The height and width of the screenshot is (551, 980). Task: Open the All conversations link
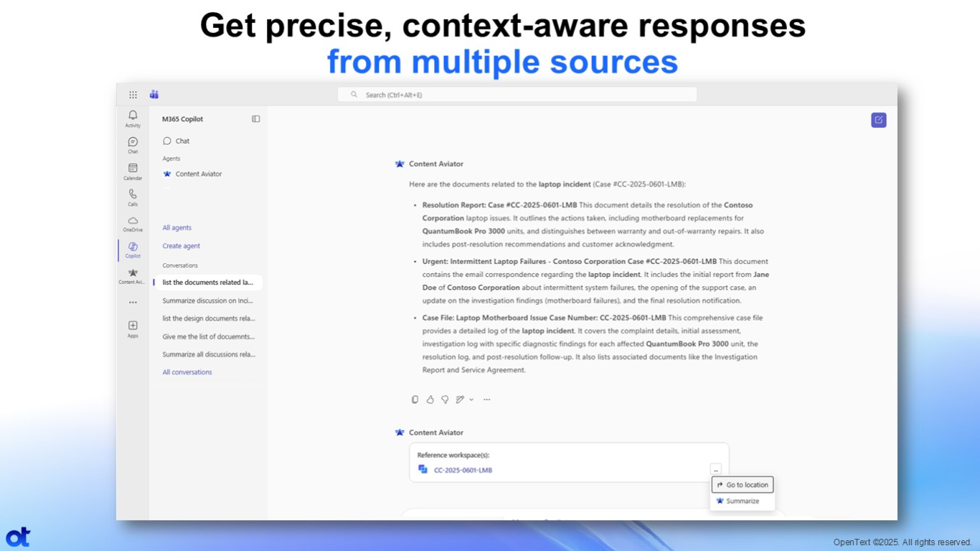tap(187, 372)
